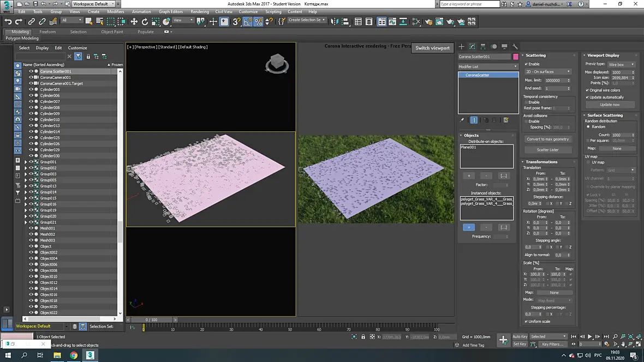Activate Bind to Space Warp tool

tap(53, 21)
